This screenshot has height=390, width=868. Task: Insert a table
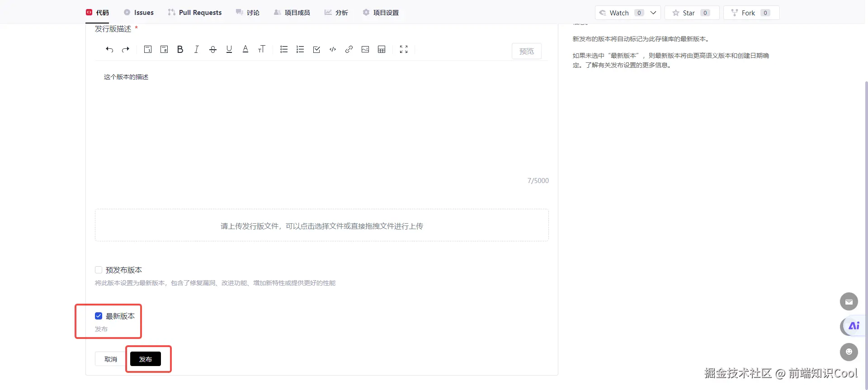[382, 50]
